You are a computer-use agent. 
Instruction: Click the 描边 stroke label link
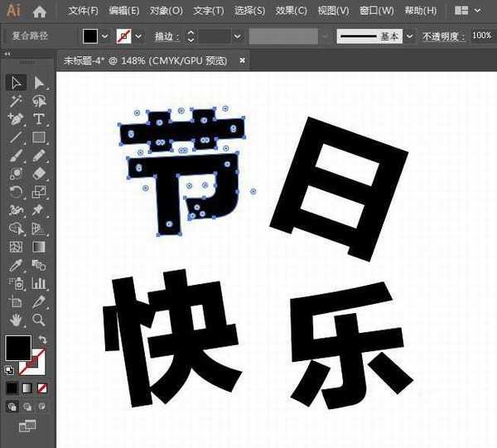pyautogui.click(x=165, y=37)
